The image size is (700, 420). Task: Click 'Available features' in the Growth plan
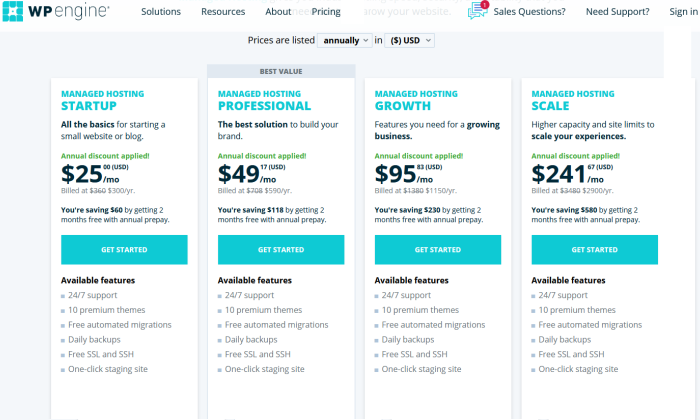pos(411,280)
